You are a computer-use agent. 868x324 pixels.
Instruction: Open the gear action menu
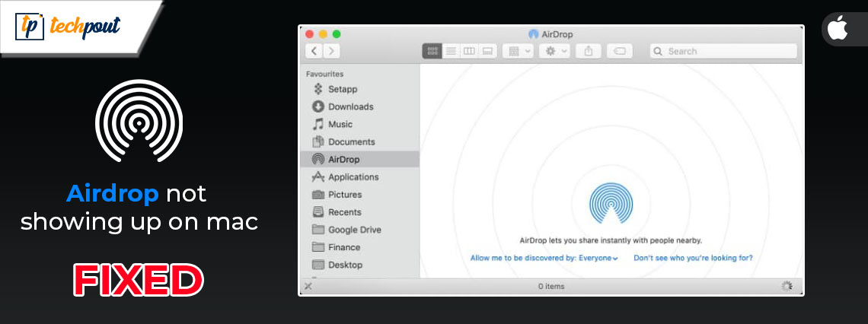coord(554,51)
